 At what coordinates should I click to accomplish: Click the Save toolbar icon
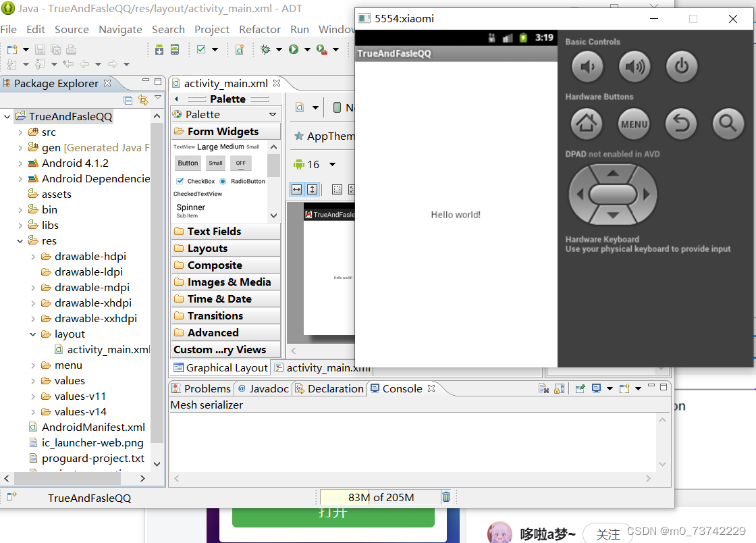click(x=40, y=49)
